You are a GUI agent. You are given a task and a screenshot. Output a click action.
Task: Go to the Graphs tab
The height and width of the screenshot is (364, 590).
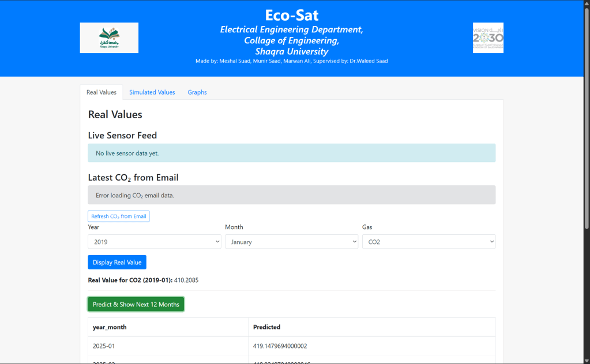[x=197, y=92]
